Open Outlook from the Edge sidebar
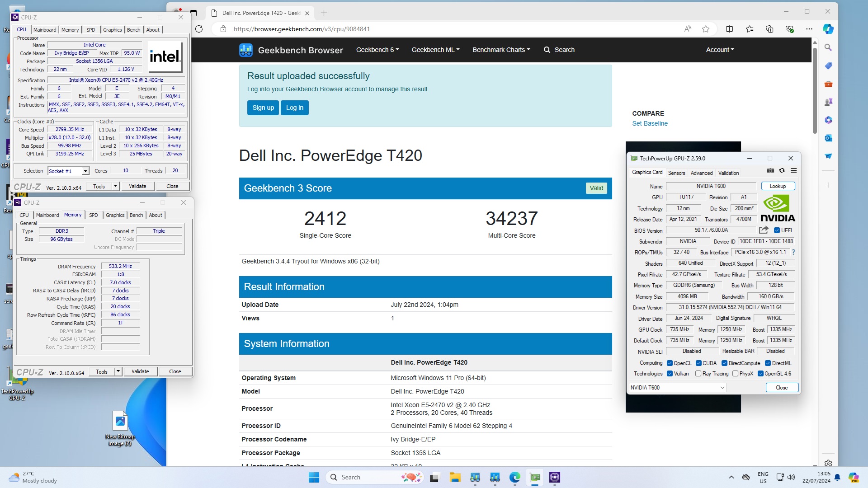 pos(828,138)
